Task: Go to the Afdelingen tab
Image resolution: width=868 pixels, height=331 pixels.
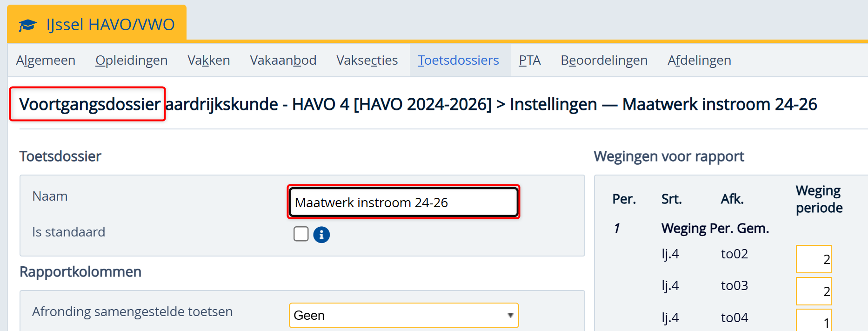Action: 699,61
